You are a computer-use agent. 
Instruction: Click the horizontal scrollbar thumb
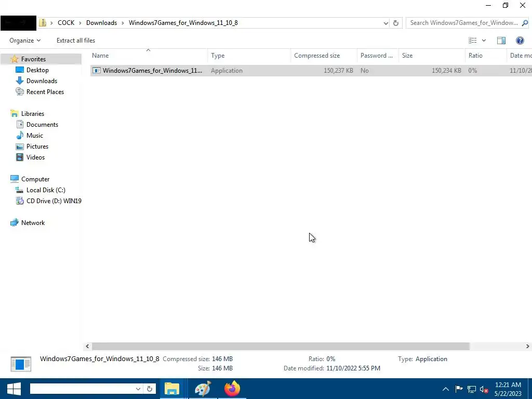(281, 346)
